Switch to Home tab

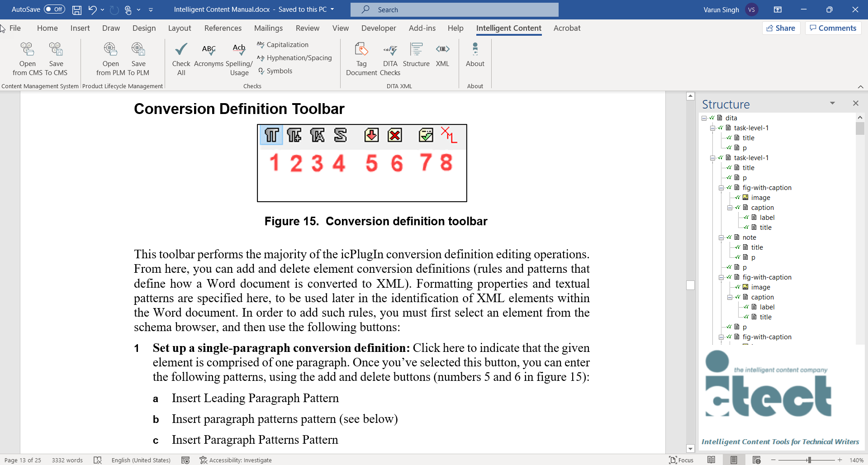(47, 28)
